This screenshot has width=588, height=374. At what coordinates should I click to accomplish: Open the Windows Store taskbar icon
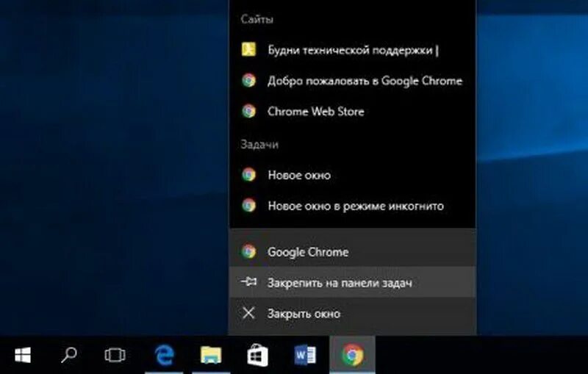click(x=257, y=355)
